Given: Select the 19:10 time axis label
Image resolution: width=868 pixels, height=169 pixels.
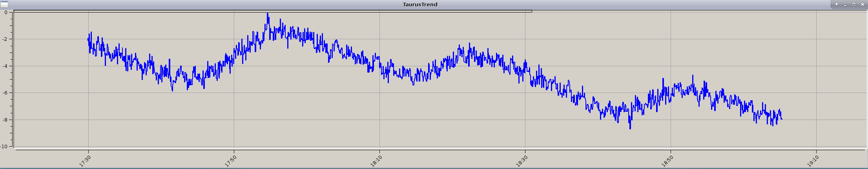Looking at the screenshot, I should pyautogui.click(x=813, y=161).
